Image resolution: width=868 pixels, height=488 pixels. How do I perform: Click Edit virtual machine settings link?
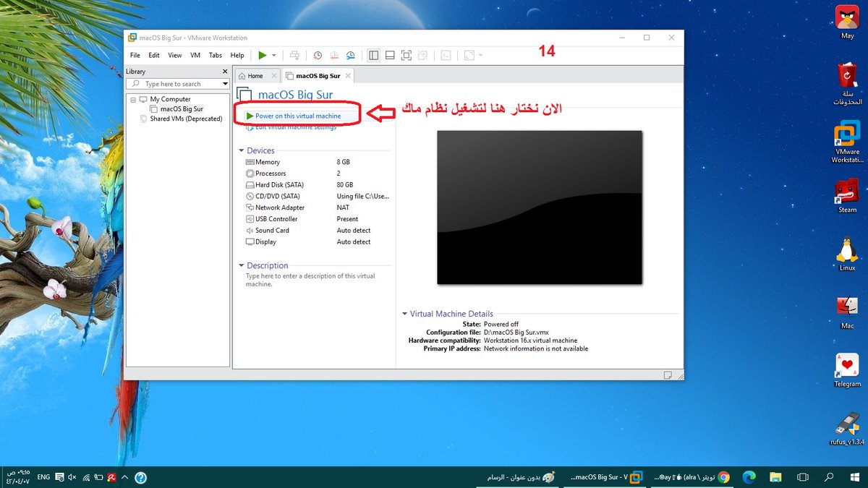point(296,127)
